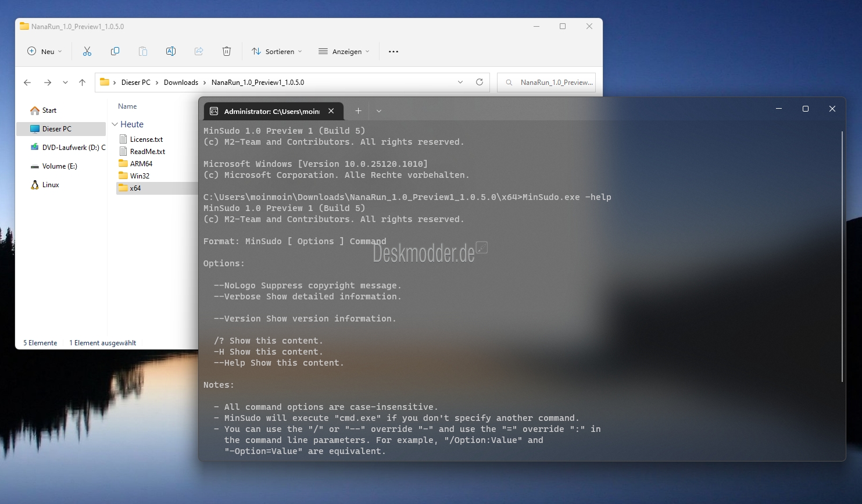Close the Administrator terminal tab

331,110
